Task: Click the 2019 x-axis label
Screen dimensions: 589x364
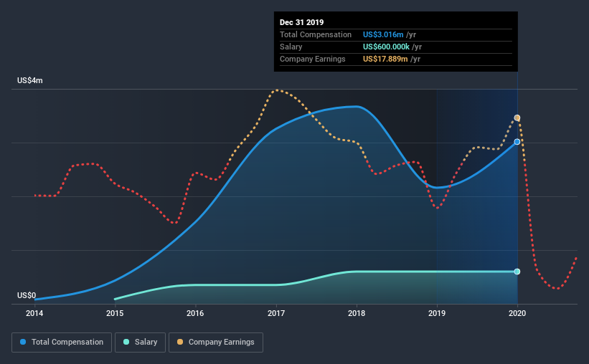Action: coord(437,313)
